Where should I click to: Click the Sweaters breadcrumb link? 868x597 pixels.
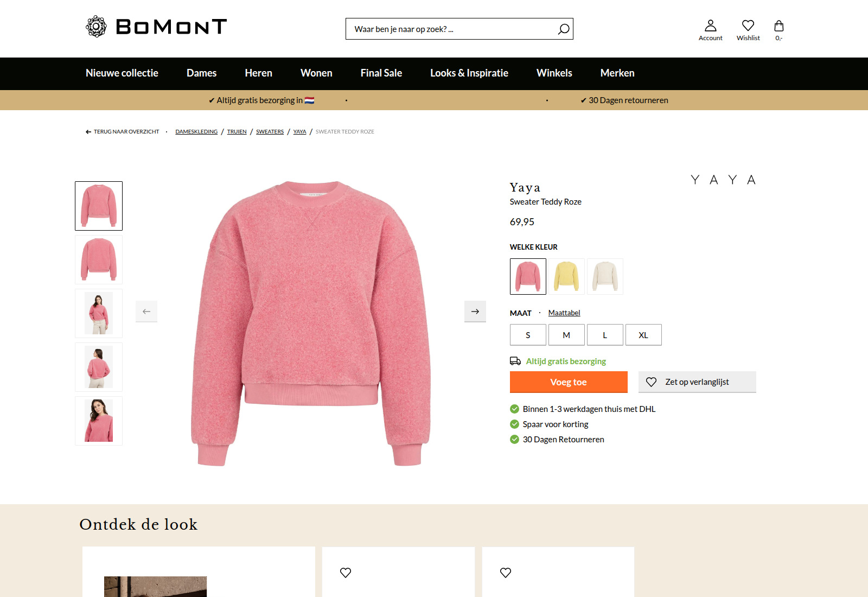tap(270, 132)
